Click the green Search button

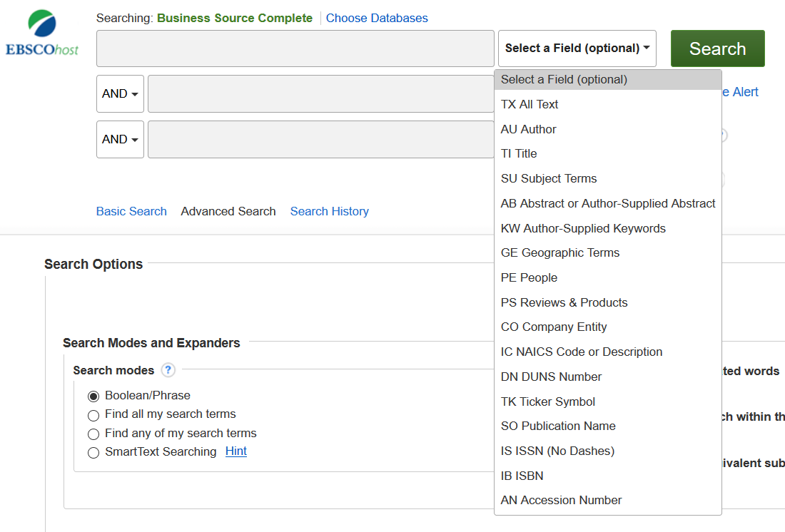click(x=717, y=48)
